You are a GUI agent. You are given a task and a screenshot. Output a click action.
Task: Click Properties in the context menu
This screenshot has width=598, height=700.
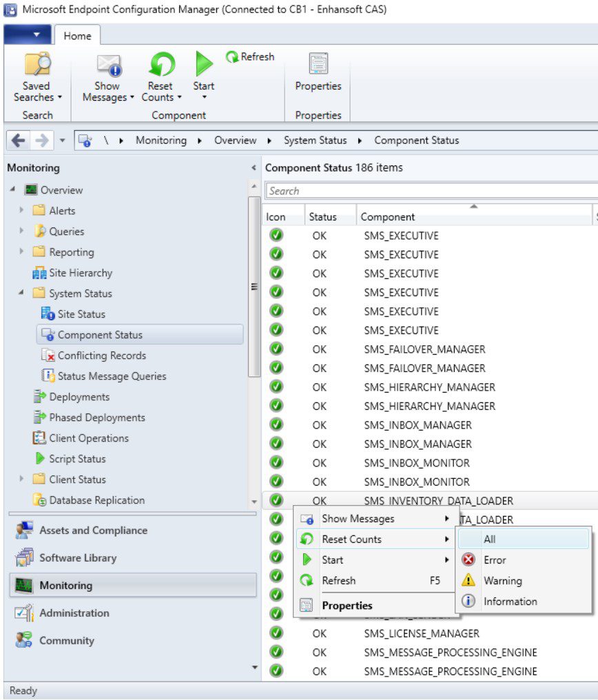point(347,606)
